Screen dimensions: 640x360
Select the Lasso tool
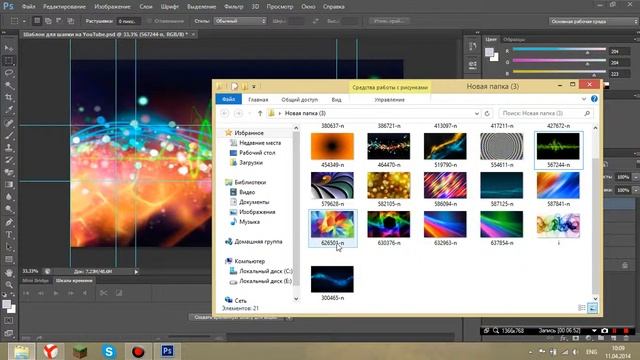9,73
